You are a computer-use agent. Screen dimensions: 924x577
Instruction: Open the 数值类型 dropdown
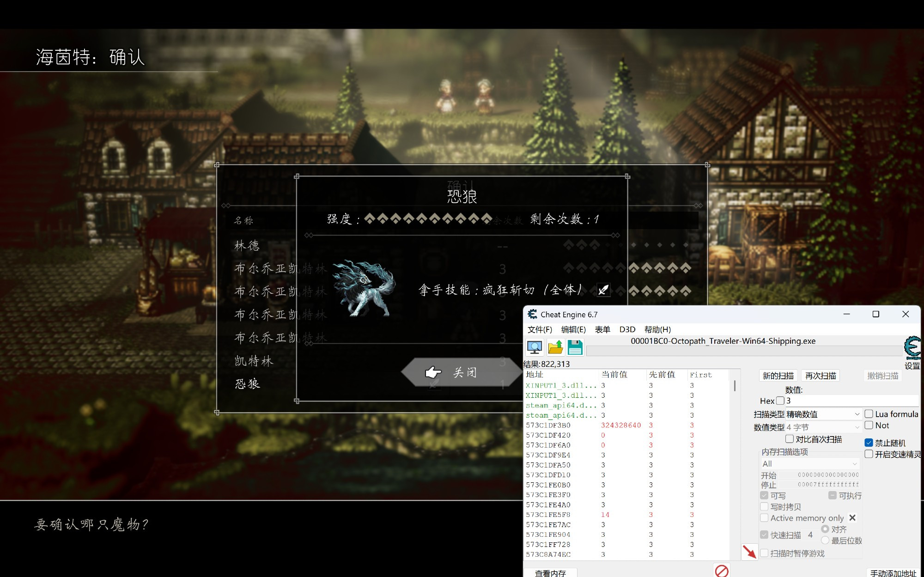click(823, 427)
